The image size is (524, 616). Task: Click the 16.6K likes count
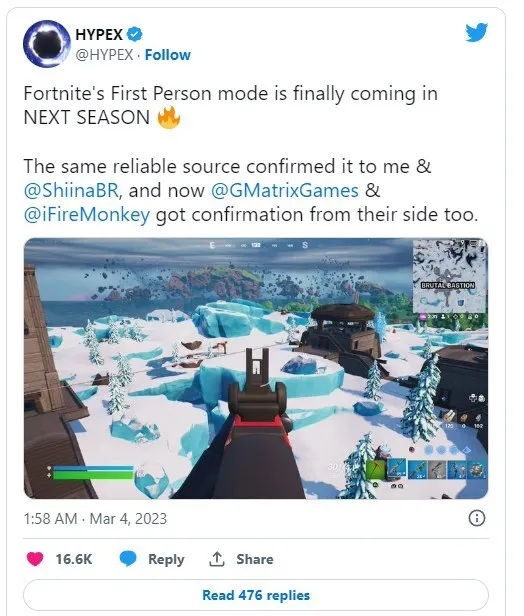pyautogui.click(x=73, y=559)
